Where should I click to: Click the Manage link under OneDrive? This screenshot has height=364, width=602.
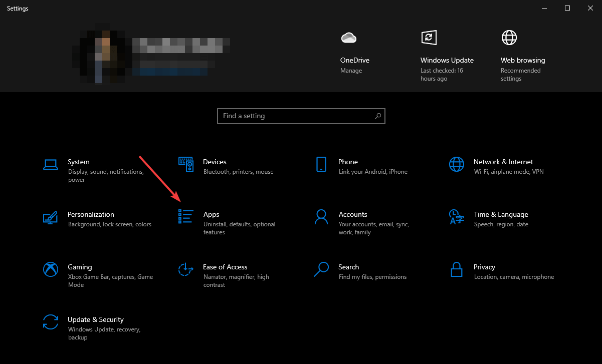click(351, 71)
